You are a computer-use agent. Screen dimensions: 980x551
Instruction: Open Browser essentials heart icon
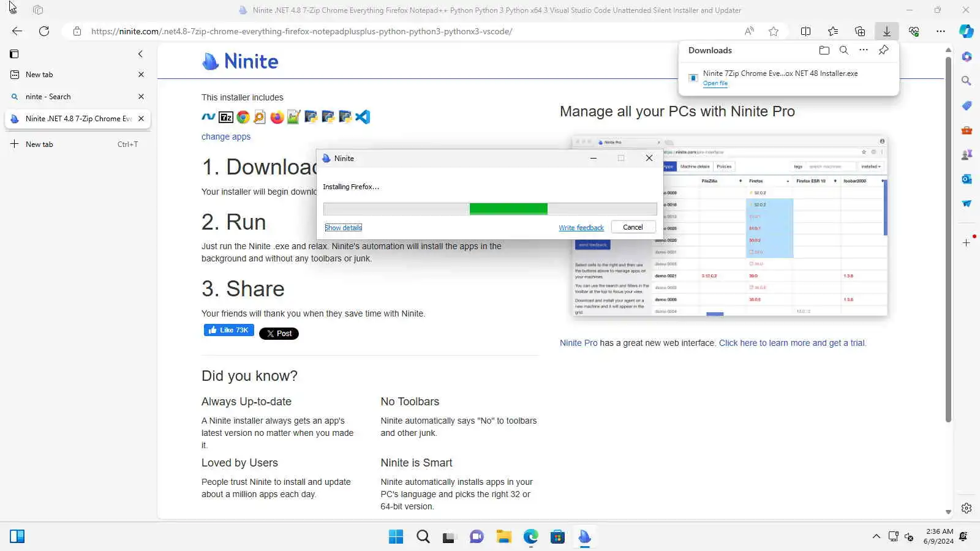[914, 31]
